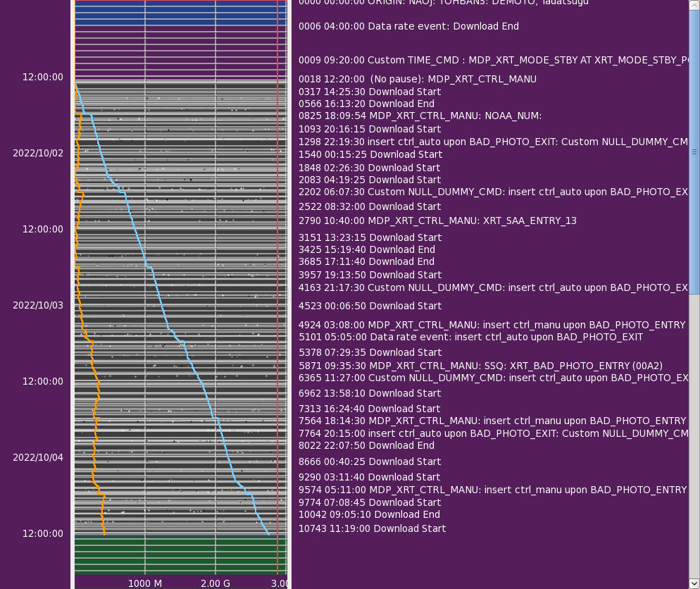
Task: Click the vertical scrollbar thumb
Action: (x=694, y=151)
